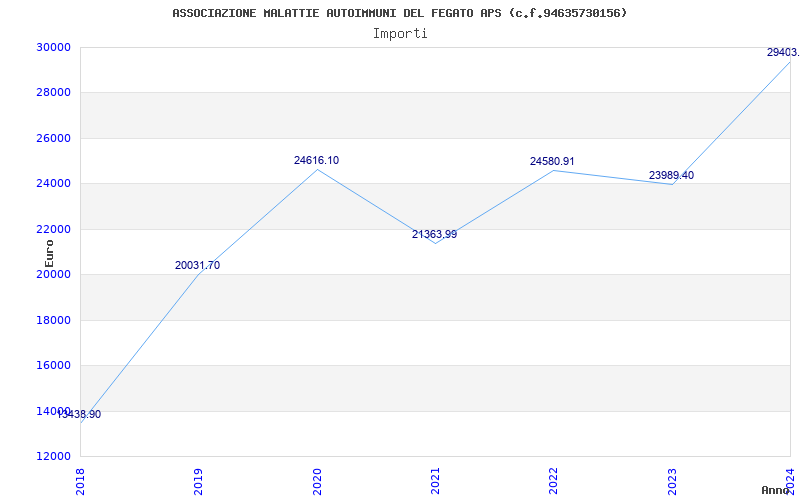
Task: Click the 2021 dip point on the line
Action: [x=435, y=243]
